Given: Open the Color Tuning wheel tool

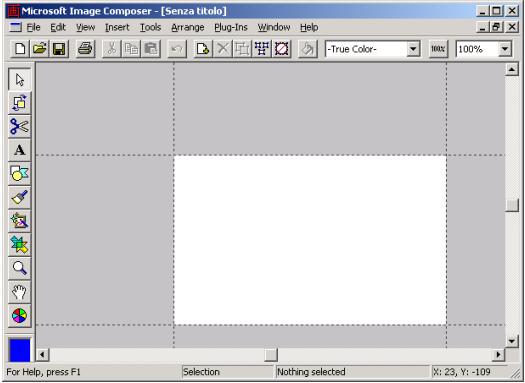Looking at the screenshot, I should (x=19, y=316).
